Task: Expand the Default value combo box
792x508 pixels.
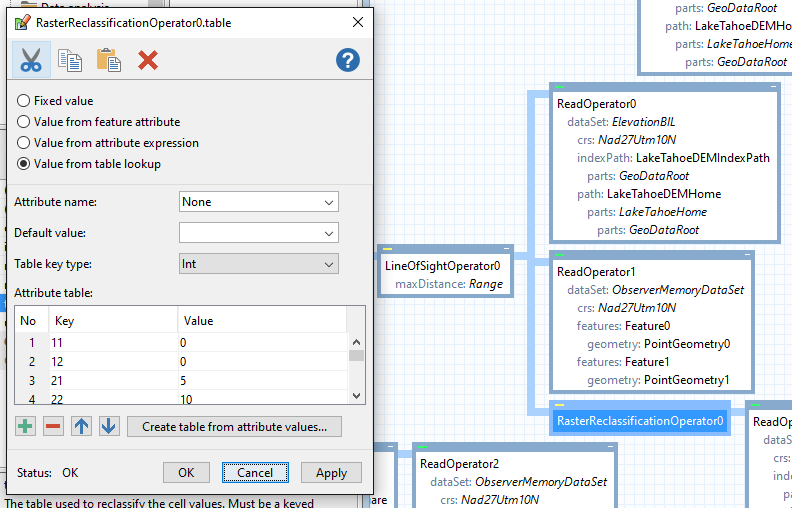Action: pos(258,233)
